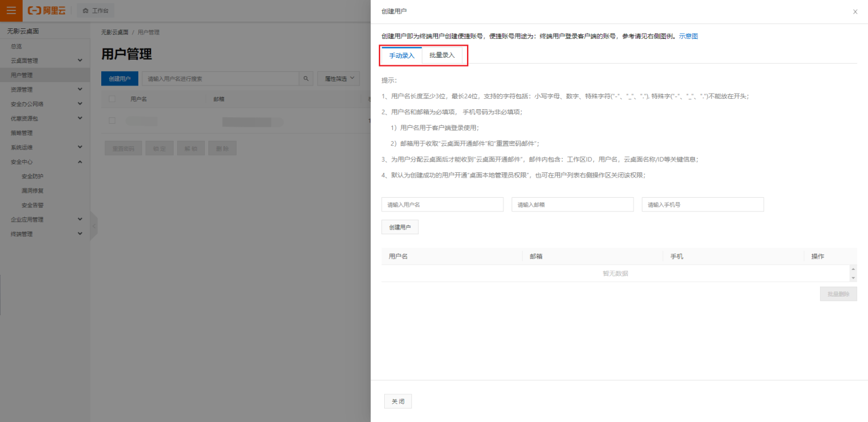Screen dimensions: 868x422
Task: Focus the 请输入邮箱 input field
Action: click(x=572, y=205)
